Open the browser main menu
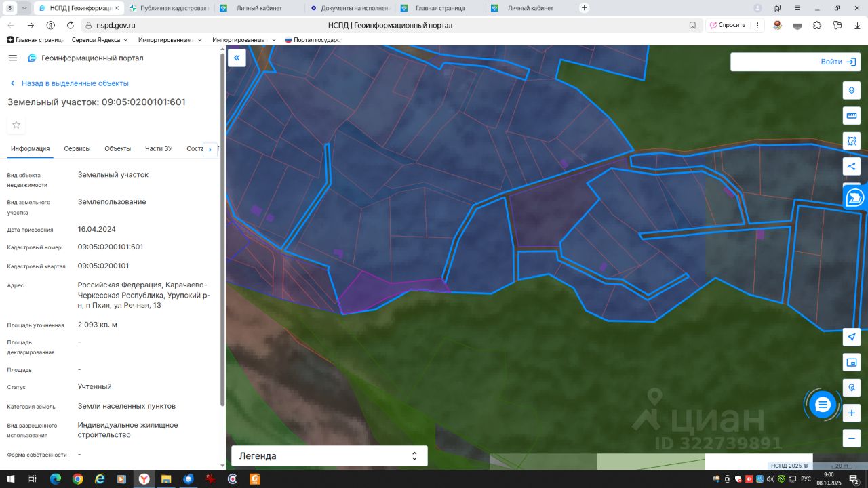This screenshot has height=488, width=868. click(797, 8)
